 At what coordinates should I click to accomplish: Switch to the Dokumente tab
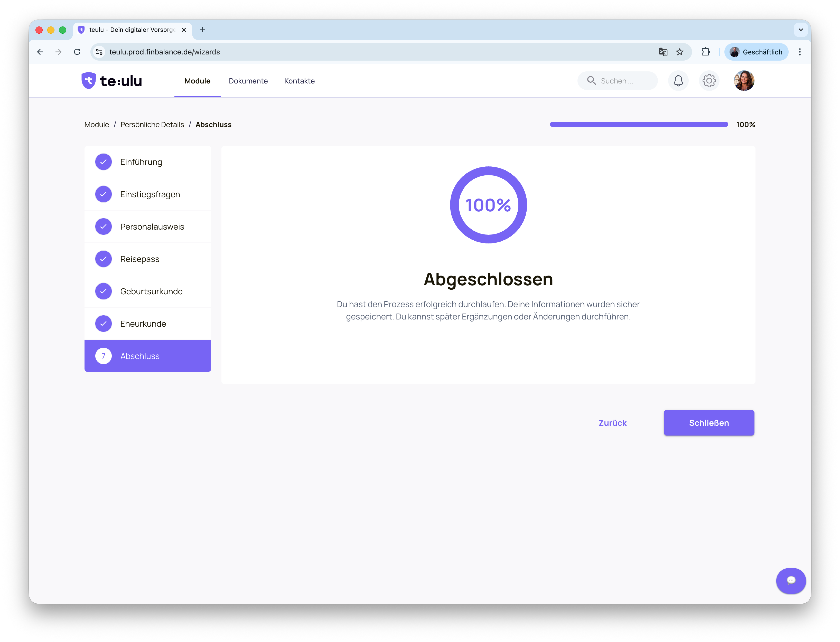[x=248, y=81]
